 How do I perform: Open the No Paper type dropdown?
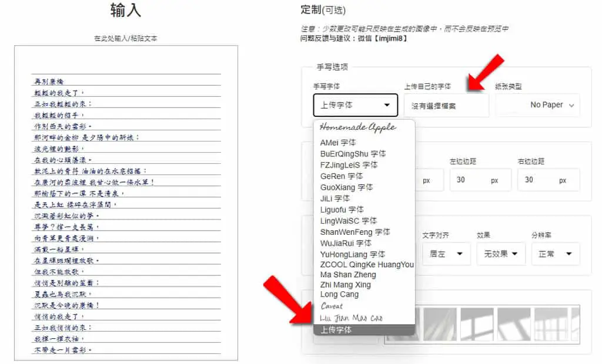537,105
